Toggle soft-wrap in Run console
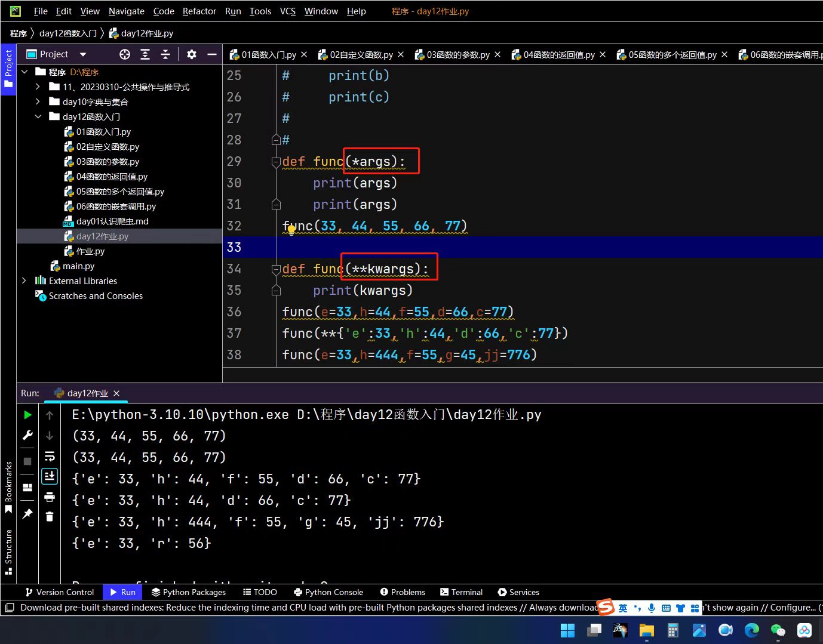The height and width of the screenshot is (644, 823). [50, 457]
